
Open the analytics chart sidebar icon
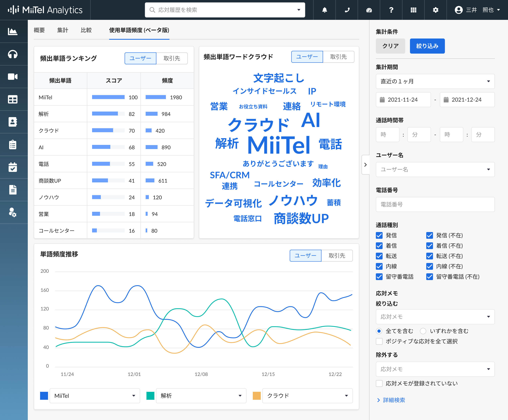(x=13, y=31)
